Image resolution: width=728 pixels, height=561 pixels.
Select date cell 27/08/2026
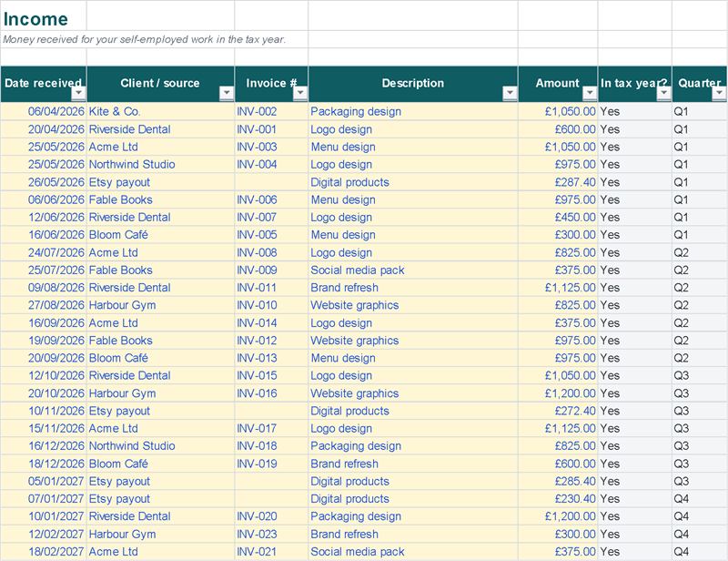44,305
